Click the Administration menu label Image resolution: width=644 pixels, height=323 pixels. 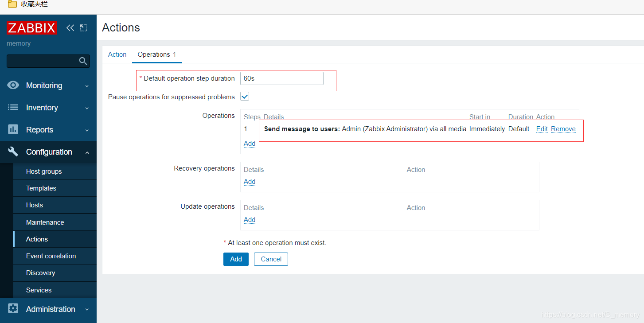[51, 309]
